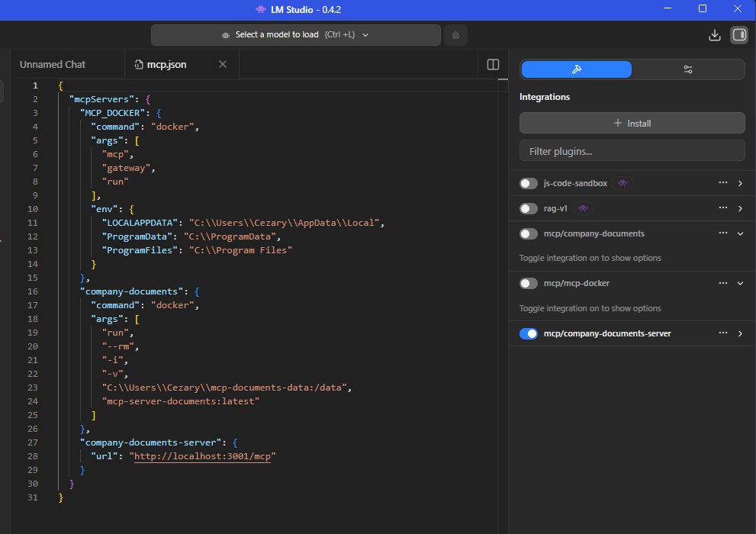Minimize the LM Studio window
The image size is (756, 534).
click(x=668, y=8)
